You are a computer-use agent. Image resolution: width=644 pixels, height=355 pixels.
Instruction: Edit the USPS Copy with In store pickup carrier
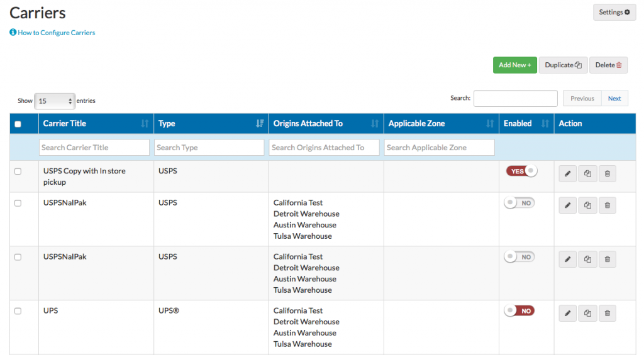point(567,173)
